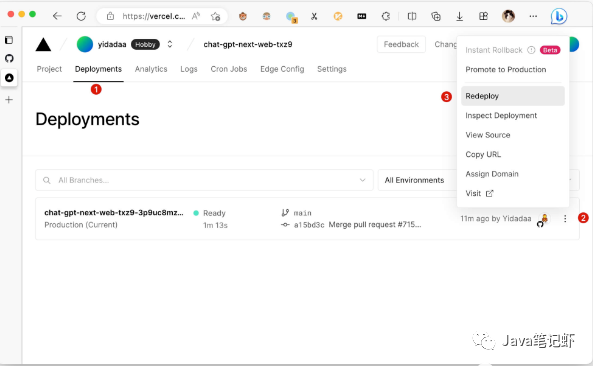Open the orange circular extension icon

click(338, 16)
